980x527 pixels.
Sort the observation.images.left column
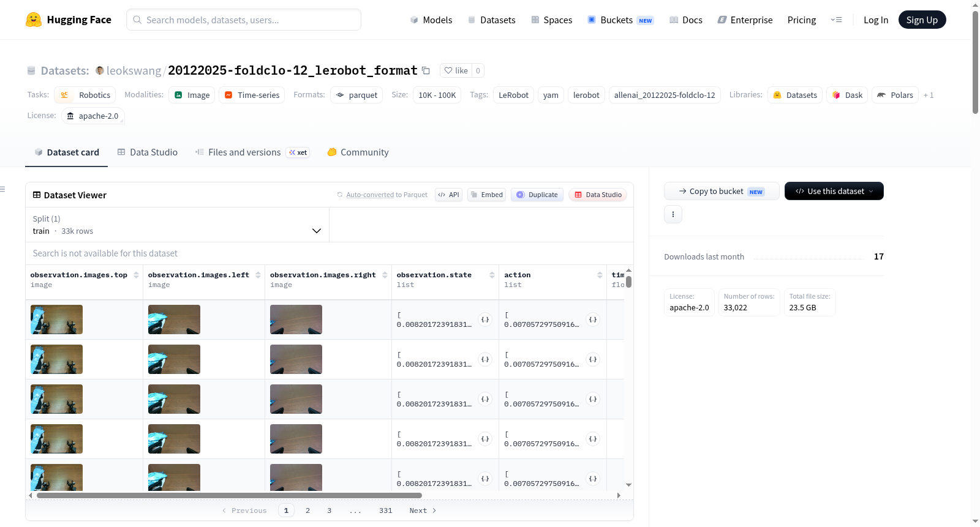click(258, 275)
